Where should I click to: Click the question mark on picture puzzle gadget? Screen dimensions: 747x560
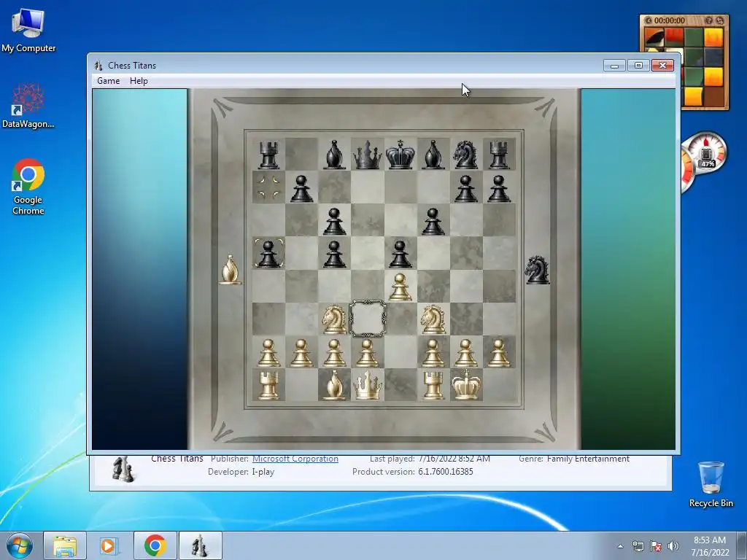tap(709, 20)
